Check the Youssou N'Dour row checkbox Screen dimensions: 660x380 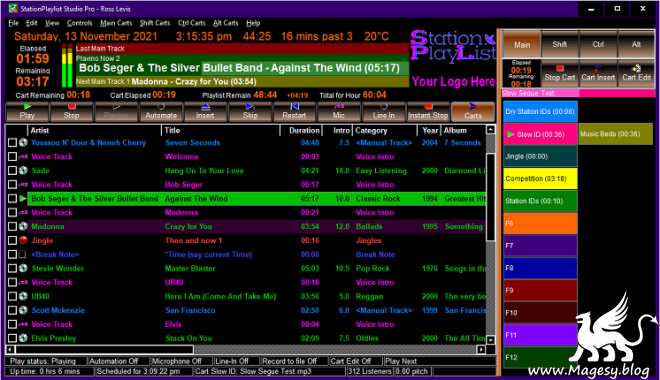(12, 143)
